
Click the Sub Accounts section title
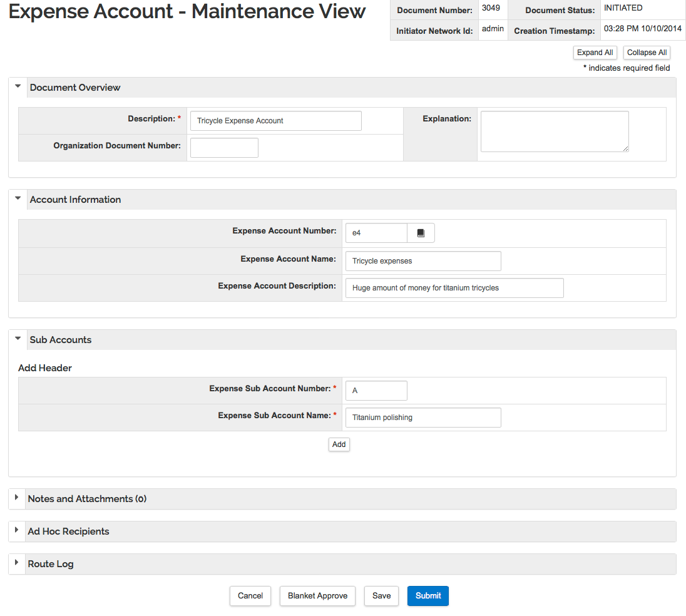(60, 340)
